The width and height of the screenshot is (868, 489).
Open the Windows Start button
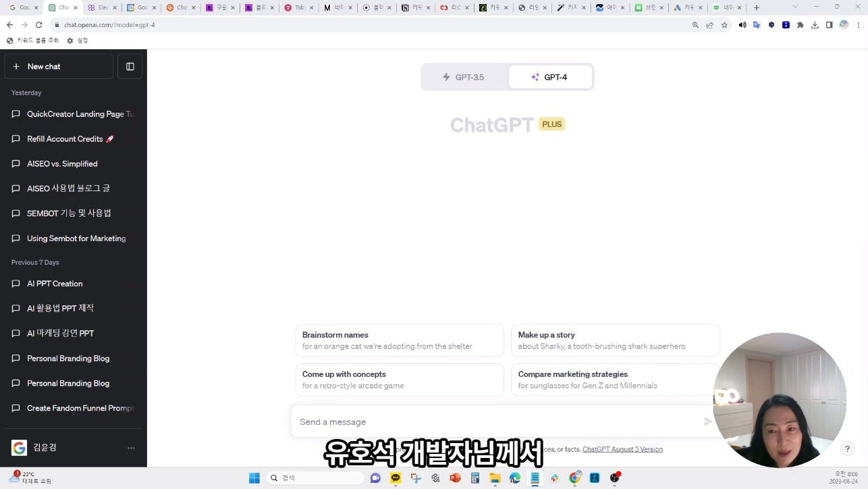coord(254,478)
